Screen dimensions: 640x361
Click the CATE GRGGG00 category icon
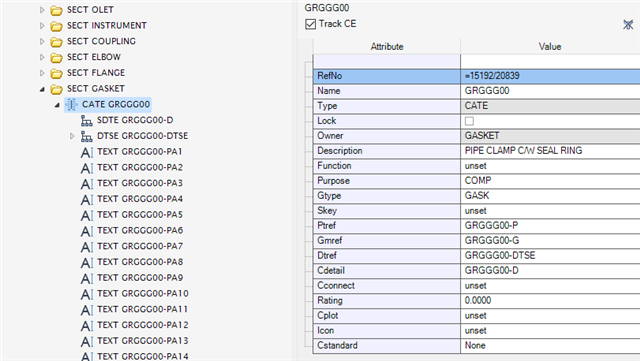coord(71,105)
